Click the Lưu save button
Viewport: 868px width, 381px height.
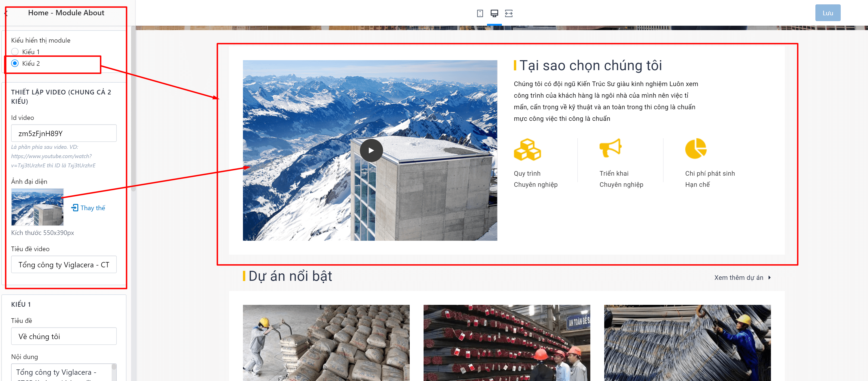point(827,13)
